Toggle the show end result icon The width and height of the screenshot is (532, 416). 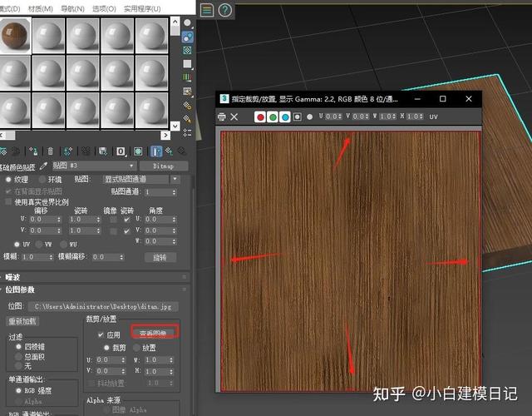tap(156, 151)
